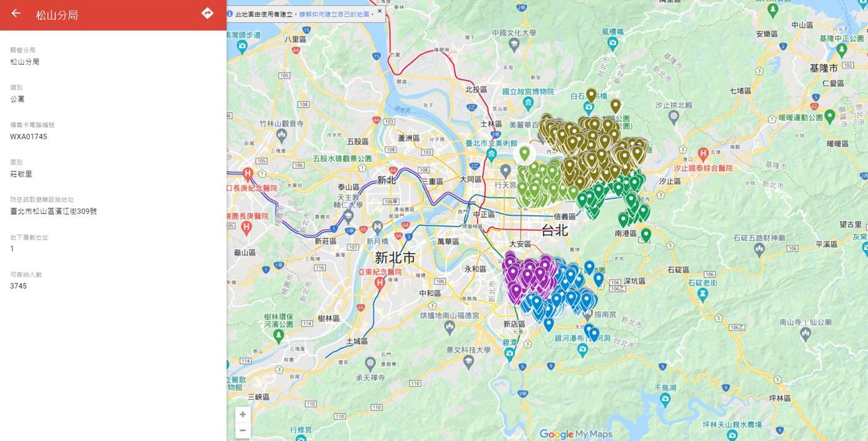Click the back arrow in the red header
Screen dimensions: 868x441
click(16, 14)
